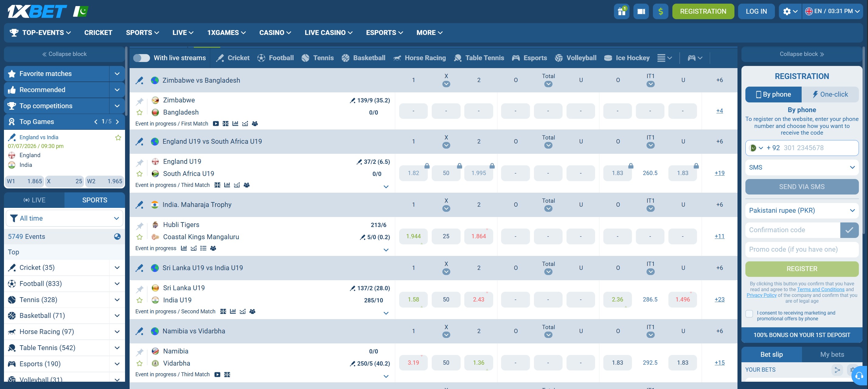The width and height of the screenshot is (868, 389).
Task: Filter by Horse Racing sport
Action: [x=419, y=58]
